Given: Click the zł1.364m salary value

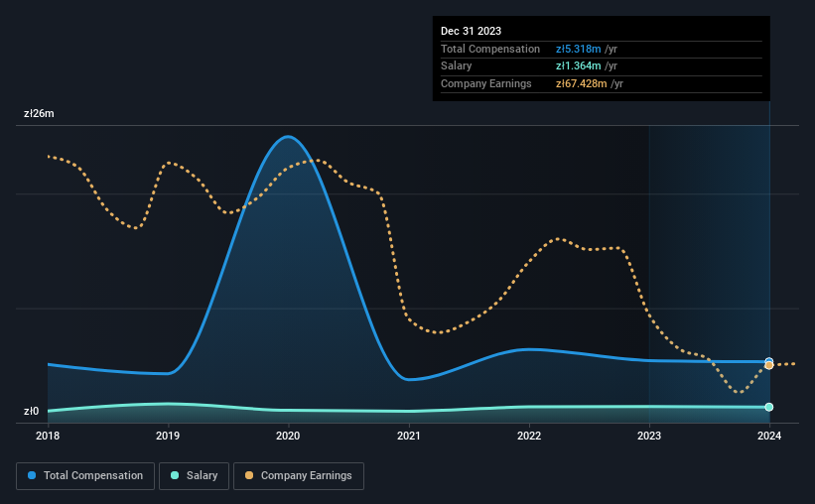Looking at the screenshot, I should click(579, 66).
